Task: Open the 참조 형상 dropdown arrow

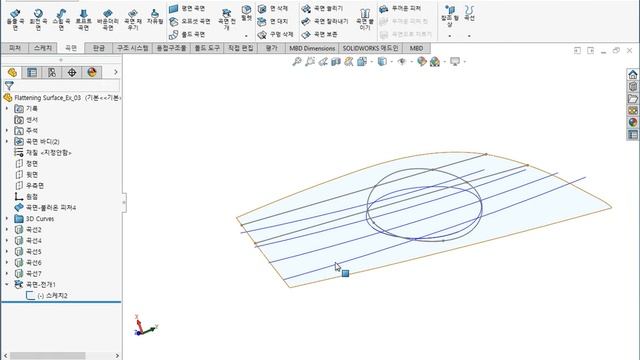Action: (450, 36)
